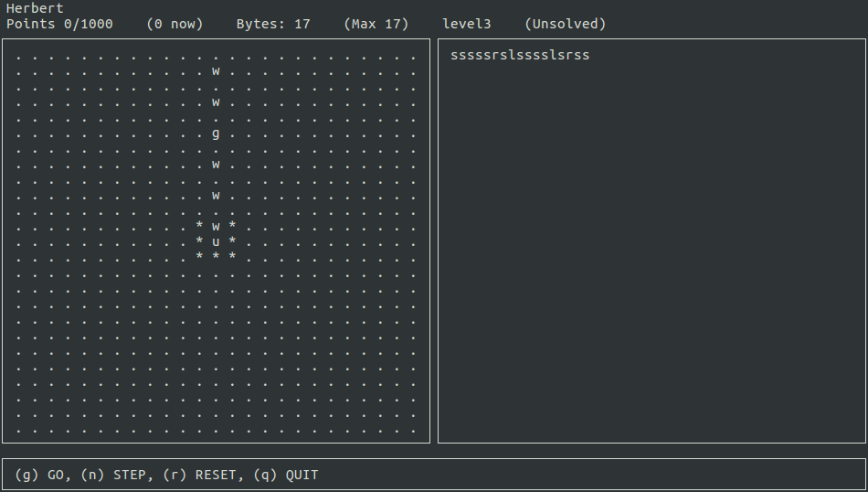Click the asterisk directly below robot u
Screen dimensions: 868x492
pos(216,257)
